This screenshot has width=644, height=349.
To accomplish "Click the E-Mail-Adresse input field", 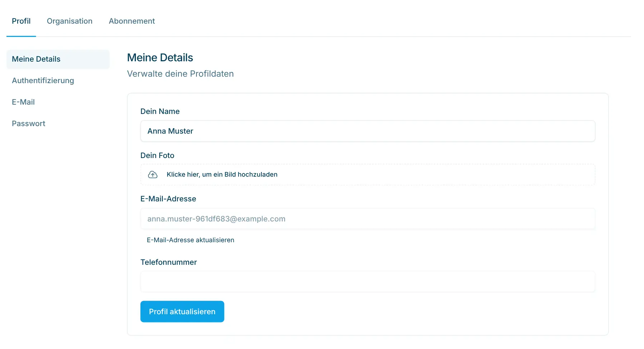I will (368, 219).
